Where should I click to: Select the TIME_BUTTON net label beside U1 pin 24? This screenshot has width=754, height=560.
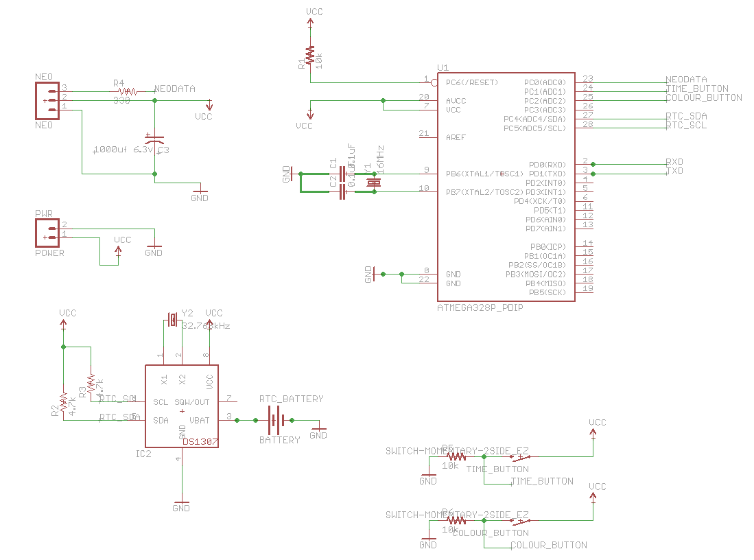pyautogui.click(x=697, y=89)
